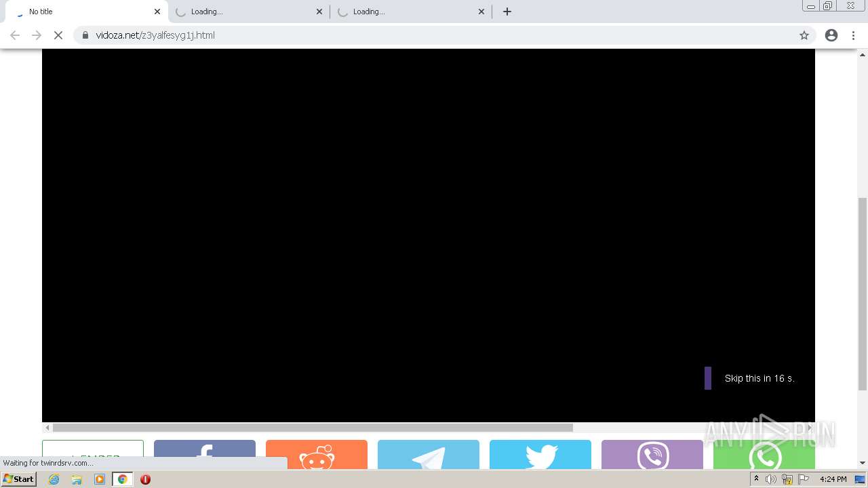Open Windows Explorer folder on taskbar
The width and height of the screenshot is (868, 488).
click(77, 479)
